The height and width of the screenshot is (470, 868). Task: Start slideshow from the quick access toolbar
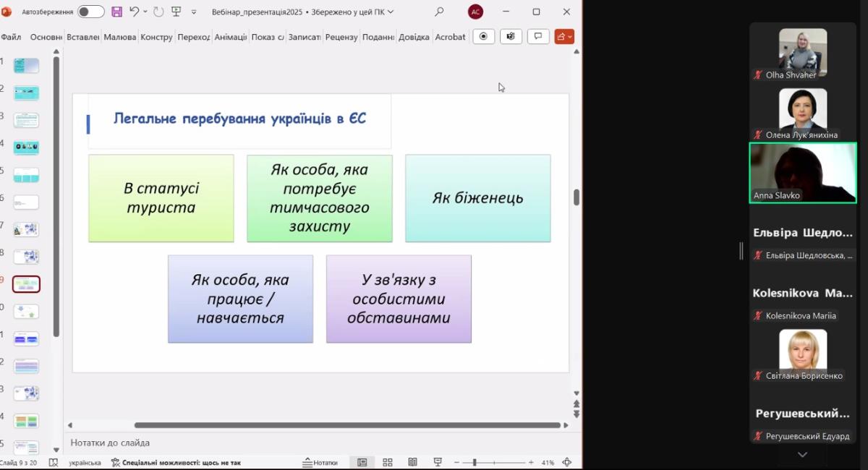[176, 12]
